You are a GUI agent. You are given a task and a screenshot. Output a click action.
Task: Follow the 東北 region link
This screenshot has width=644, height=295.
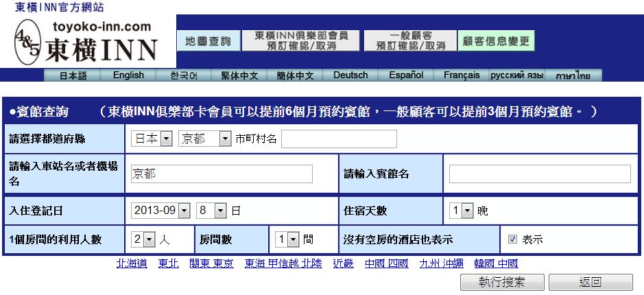coord(169,263)
